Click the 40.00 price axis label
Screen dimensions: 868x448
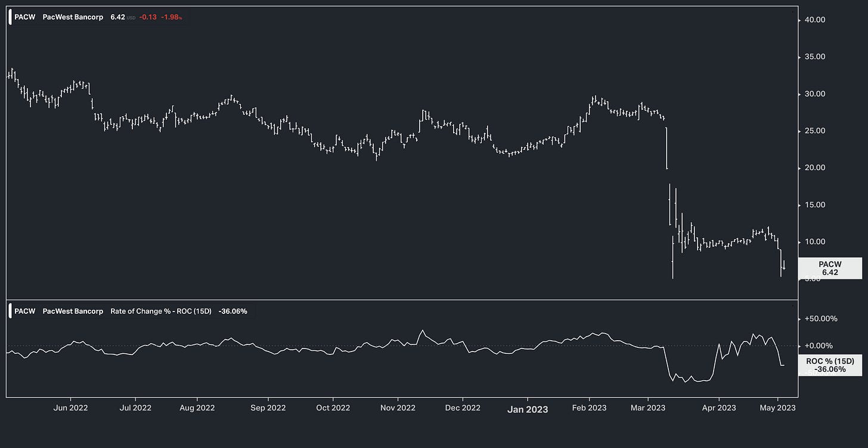(814, 20)
